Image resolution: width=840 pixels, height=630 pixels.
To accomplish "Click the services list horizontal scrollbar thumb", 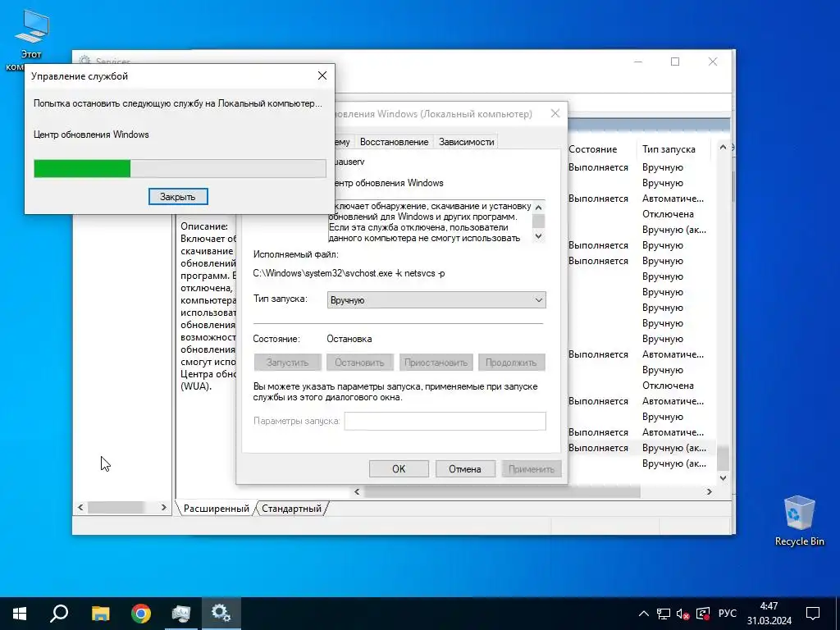I will pyautogui.click(x=502, y=492).
